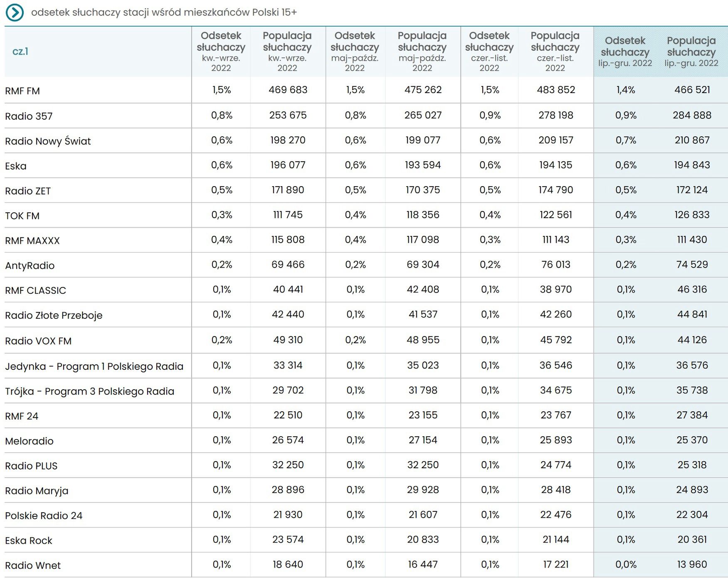728x580 pixels.
Task: Click Odsetek słuchaczy czer.-list. 2022 header
Action: click(x=489, y=52)
